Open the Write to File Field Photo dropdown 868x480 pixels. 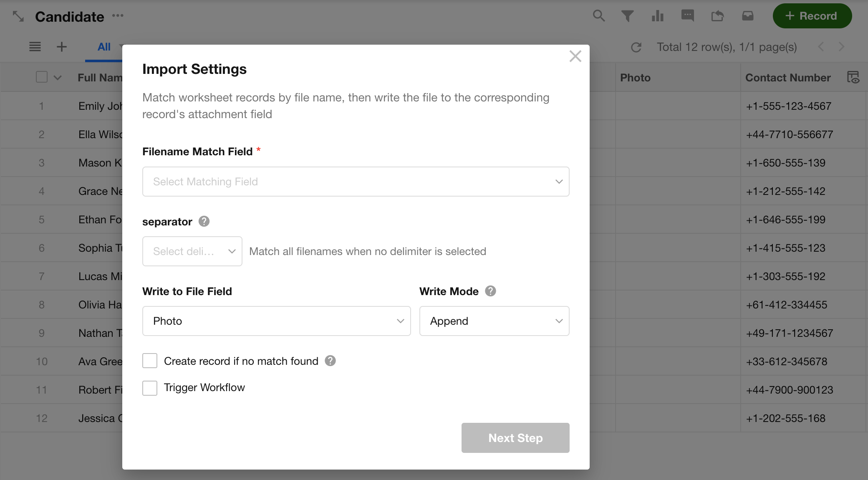tap(276, 321)
